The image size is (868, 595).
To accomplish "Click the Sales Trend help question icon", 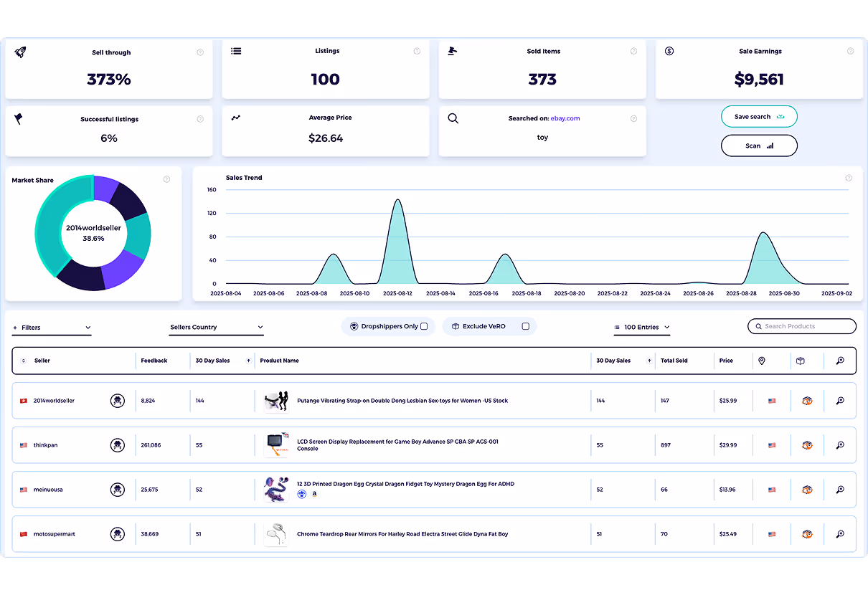I will pyautogui.click(x=849, y=178).
